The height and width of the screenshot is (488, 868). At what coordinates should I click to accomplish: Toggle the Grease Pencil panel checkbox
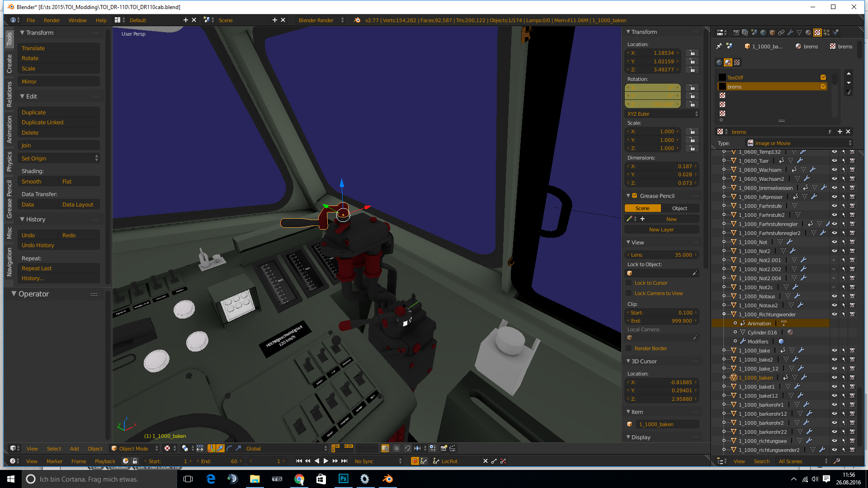(635, 196)
